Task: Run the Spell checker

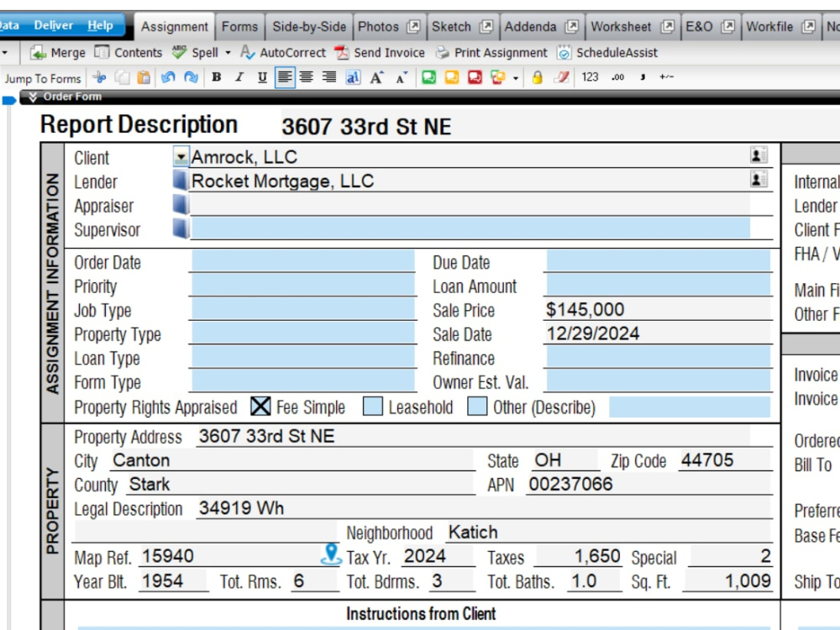Action: [x=196, y=52]
